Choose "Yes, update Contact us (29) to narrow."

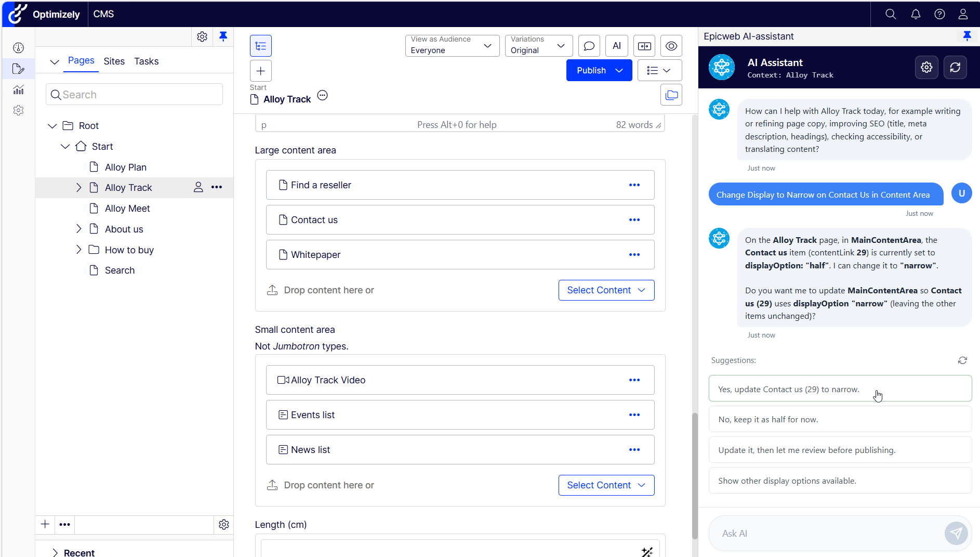840,388
